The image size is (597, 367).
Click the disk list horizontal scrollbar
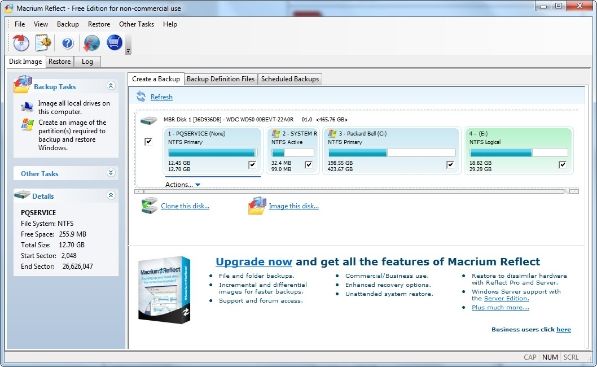coord(356,191)
